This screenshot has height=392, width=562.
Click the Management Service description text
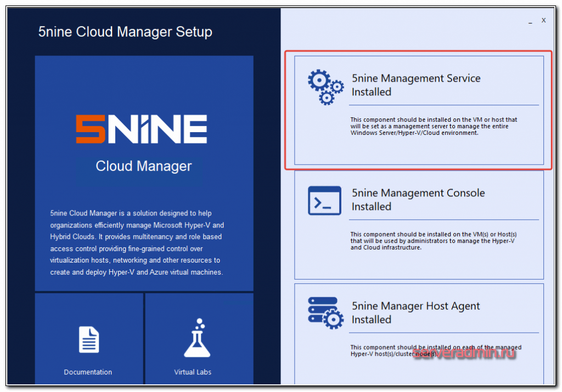click(434, 126)
